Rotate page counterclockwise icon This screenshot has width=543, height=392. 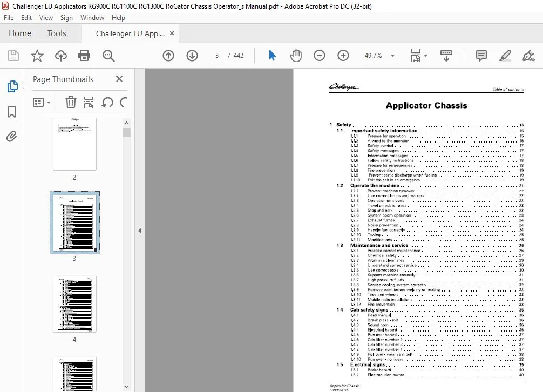(x=107, y=102)
